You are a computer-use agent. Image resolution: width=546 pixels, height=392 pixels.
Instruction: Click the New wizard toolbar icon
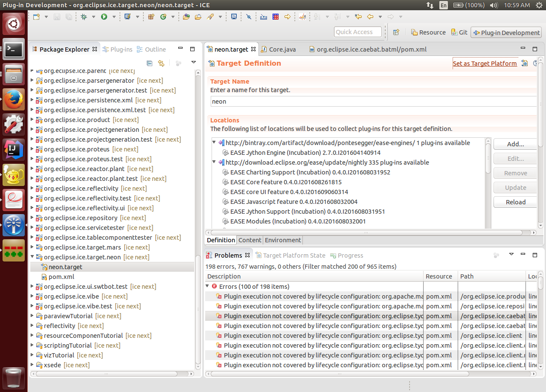click(x=36, y=17)
